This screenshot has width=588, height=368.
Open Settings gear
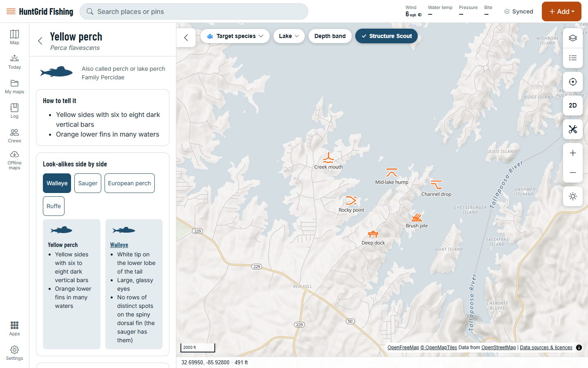click(x=14, y=353)
